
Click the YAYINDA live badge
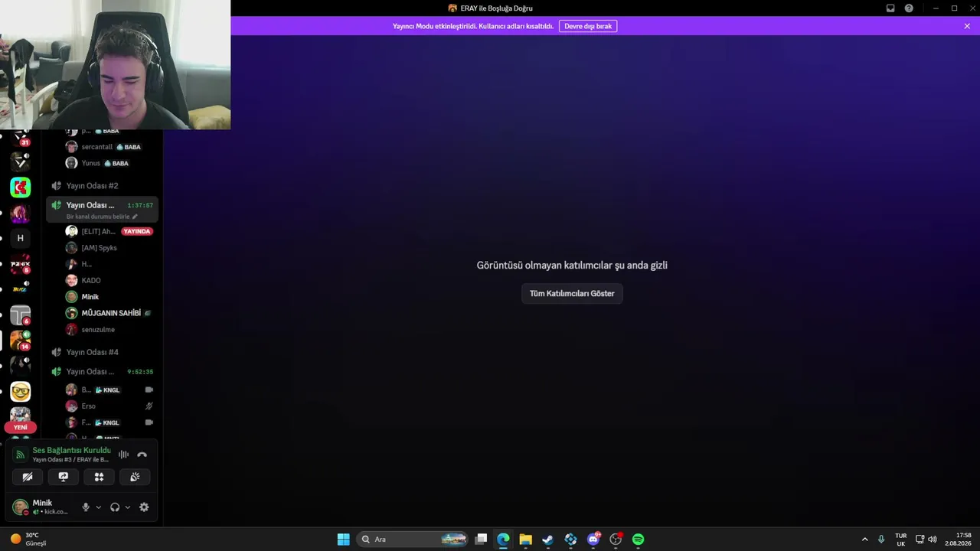pyautogui.click(x=137, y=231)
